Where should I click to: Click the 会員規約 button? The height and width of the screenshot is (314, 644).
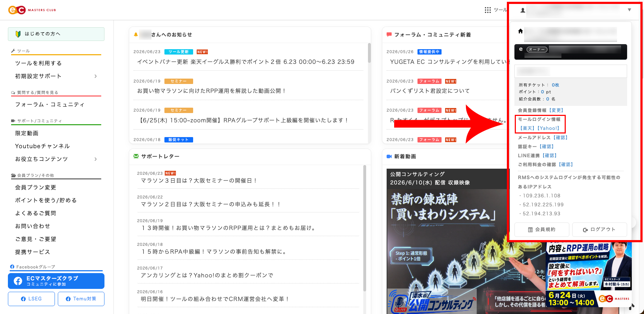(542, 229)
